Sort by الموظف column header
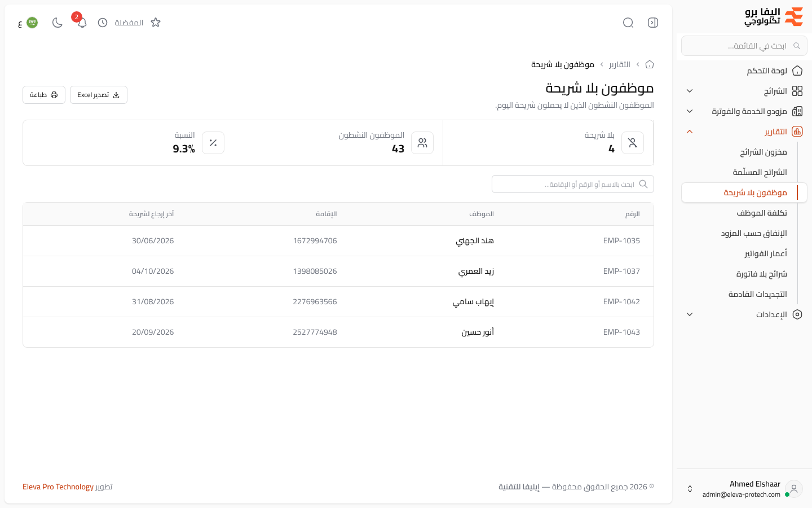Image resolution: width=812 pixels, height=508 pixels. click(x=482, y=214)
